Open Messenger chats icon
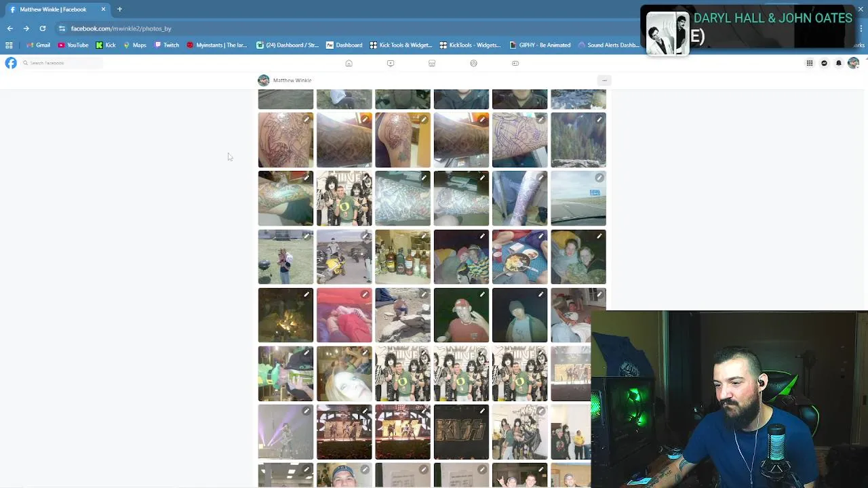This screenshot has width=868, height=488. coord(824,63)
